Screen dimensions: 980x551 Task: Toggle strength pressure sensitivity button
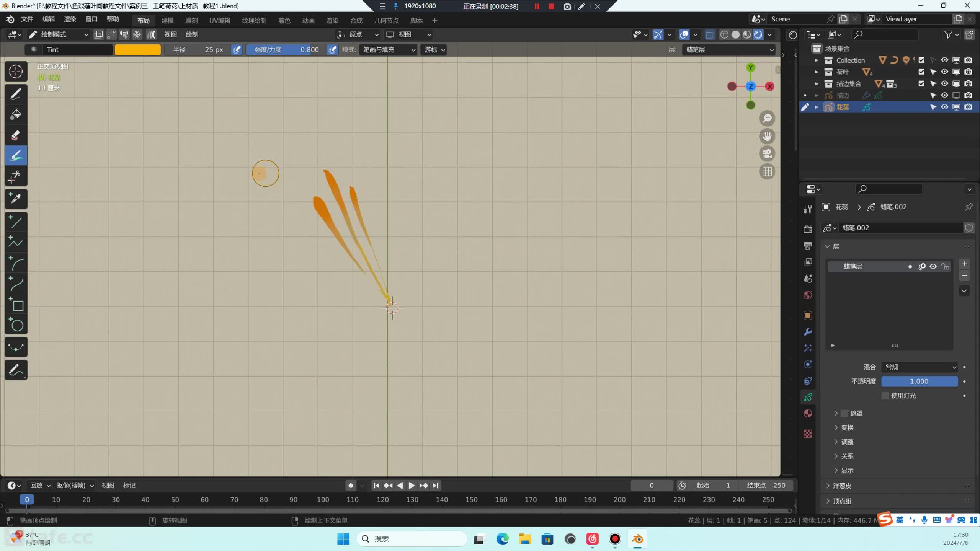pos(333,50)
